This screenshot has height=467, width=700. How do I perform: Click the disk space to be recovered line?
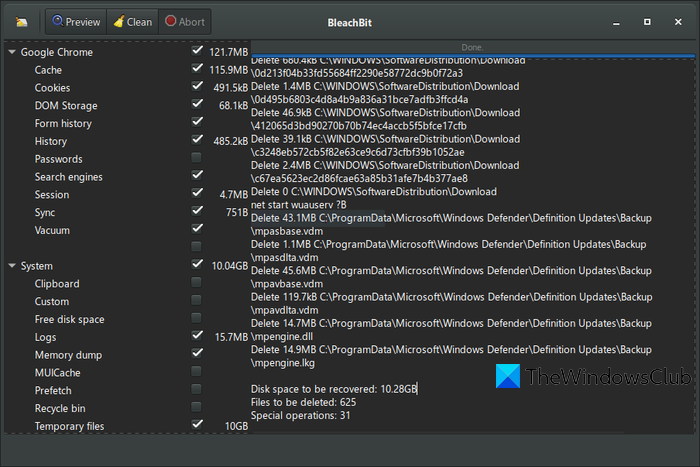point(334,388)
